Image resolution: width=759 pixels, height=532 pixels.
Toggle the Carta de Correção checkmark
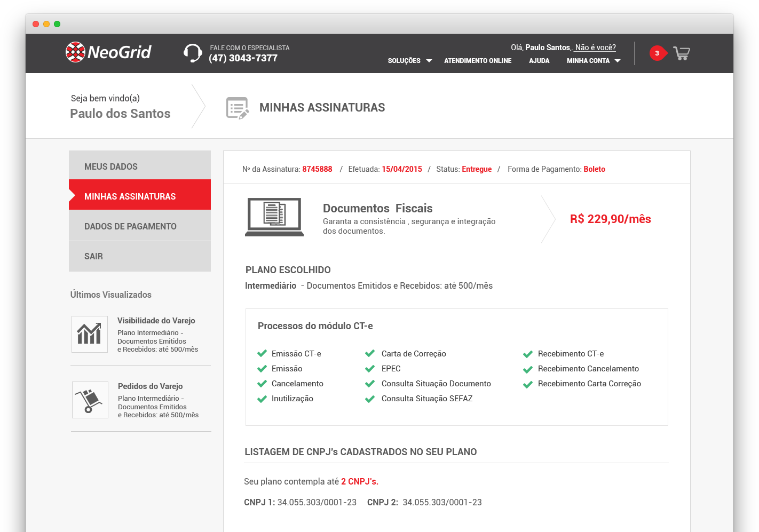[x=370, y=353]
